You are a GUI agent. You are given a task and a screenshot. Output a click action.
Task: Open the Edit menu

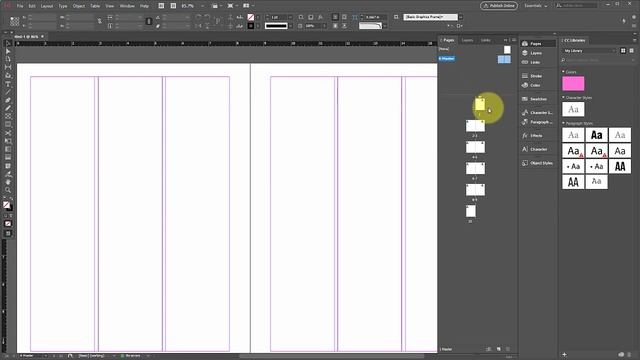coord(32,6)
